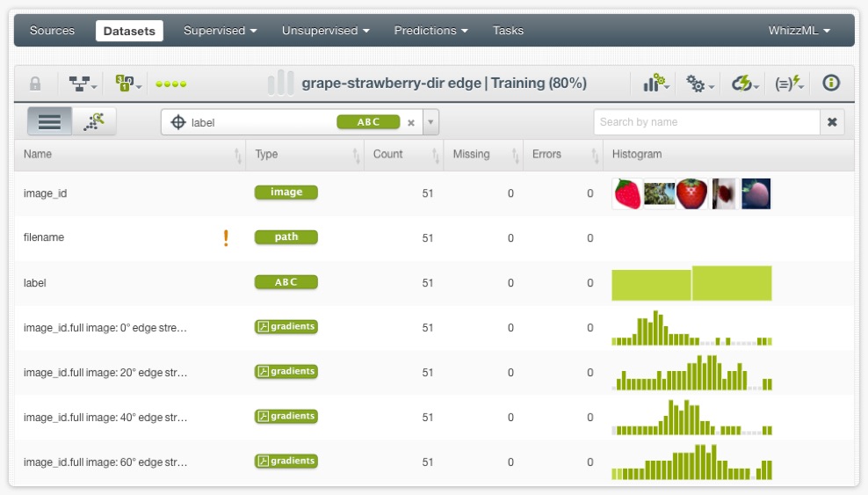Open the bar chart model actions menu
The width and height of the screenshot is (868, 495).
655,84
